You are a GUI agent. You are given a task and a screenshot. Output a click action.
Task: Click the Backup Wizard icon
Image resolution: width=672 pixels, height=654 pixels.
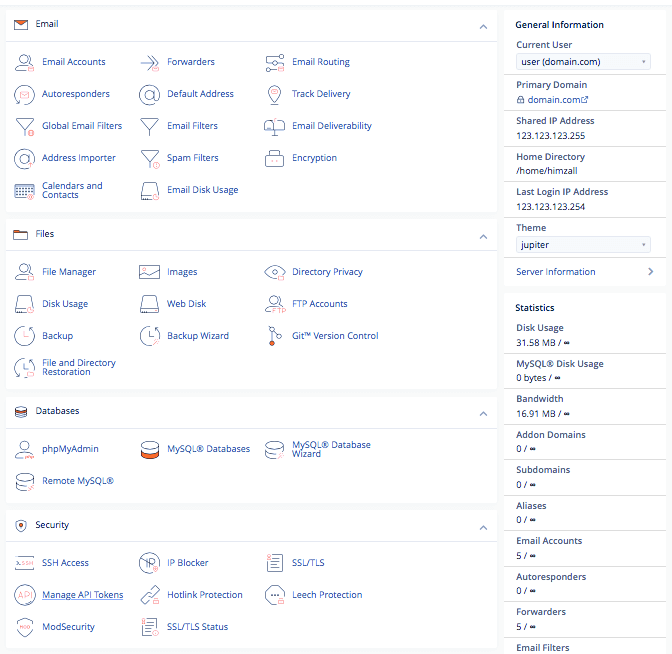(150, 336)
